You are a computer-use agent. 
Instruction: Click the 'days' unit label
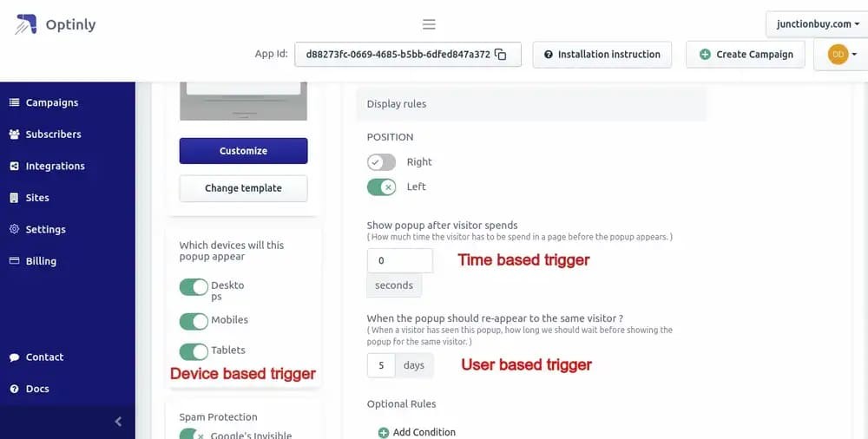point(414,365)
